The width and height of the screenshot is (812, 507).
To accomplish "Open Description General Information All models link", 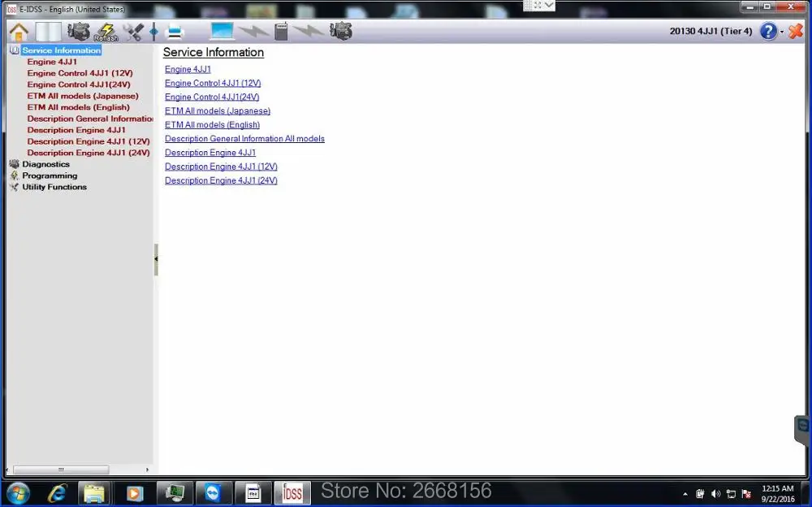I will coord(244,139).
